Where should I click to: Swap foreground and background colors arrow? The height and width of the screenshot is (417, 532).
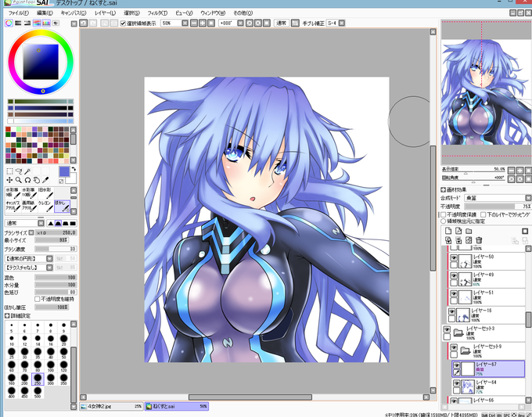tap(74, 169)
